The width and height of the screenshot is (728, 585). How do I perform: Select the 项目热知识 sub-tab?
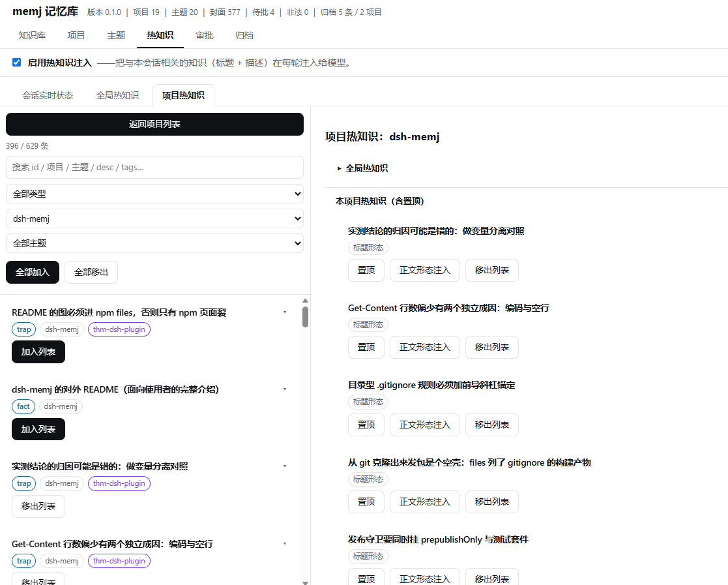coord(183,95)
